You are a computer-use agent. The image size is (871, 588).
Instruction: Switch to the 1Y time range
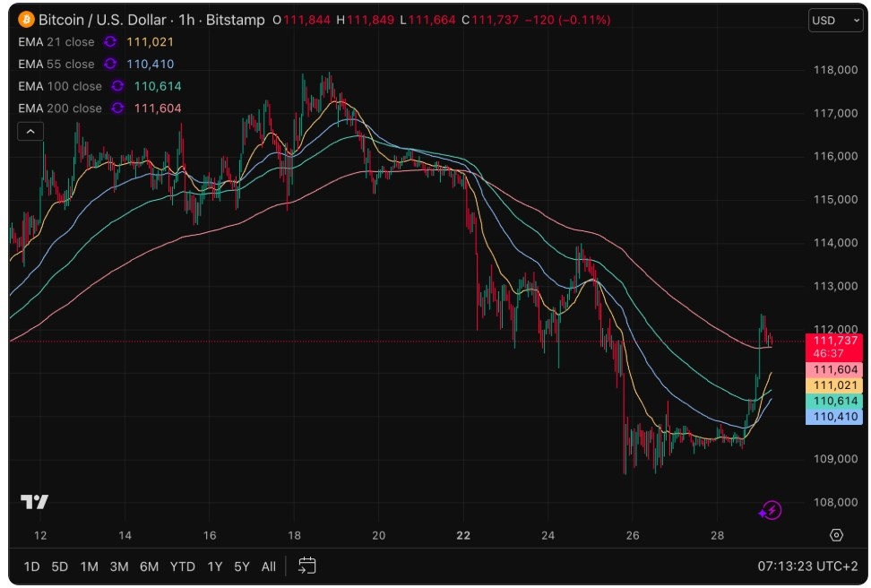pos(214,566)
